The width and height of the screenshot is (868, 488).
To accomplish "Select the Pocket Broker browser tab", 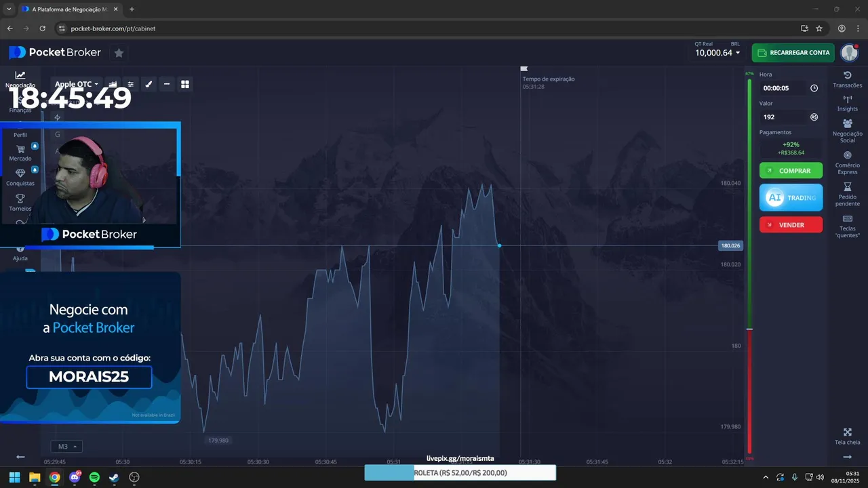I will (69, 9).
